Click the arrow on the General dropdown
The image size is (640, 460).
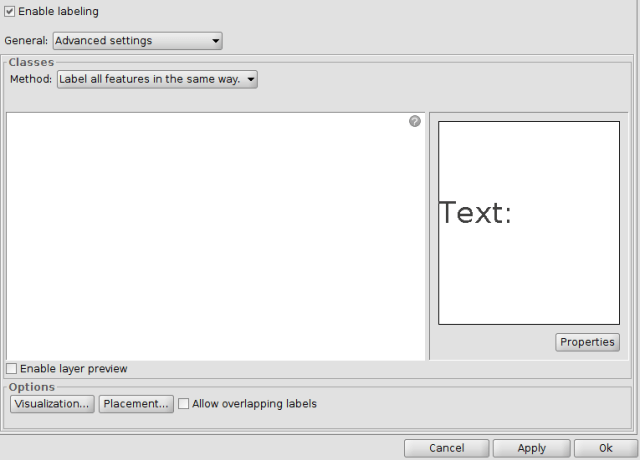click(215, 41)
